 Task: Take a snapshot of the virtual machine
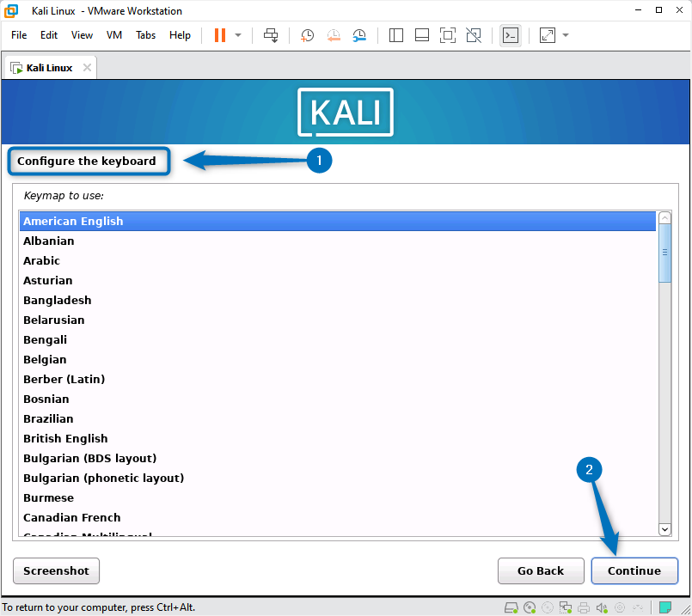[x=307, y=35]
